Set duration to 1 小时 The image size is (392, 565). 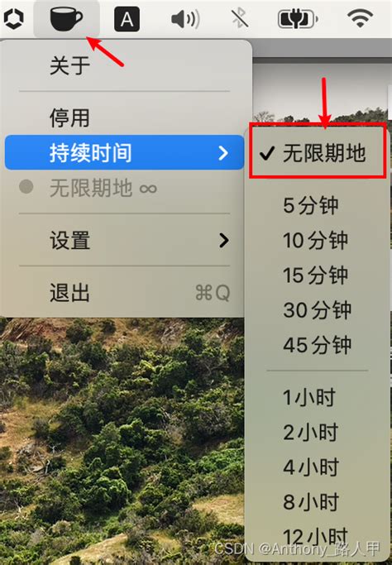[309, 397]
